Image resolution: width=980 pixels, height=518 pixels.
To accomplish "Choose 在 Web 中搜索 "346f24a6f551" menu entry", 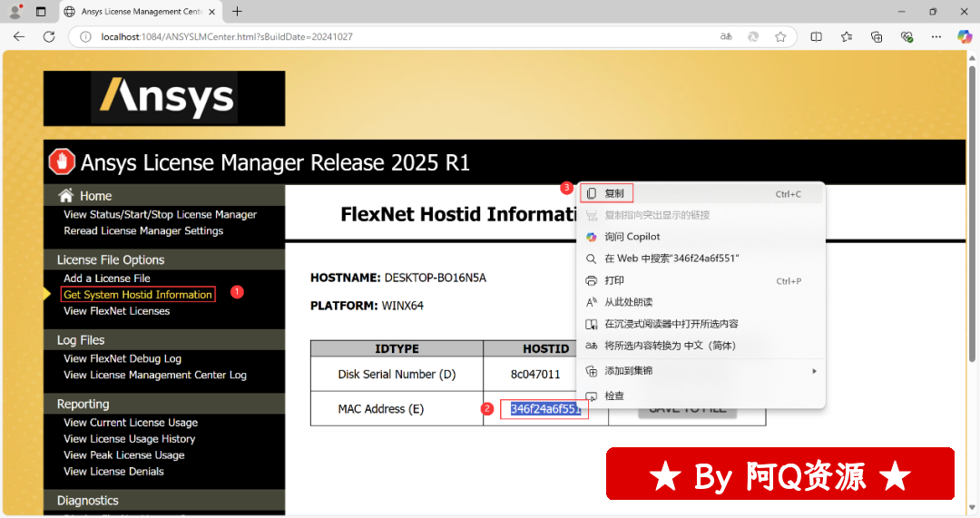I will pos(701,258).
